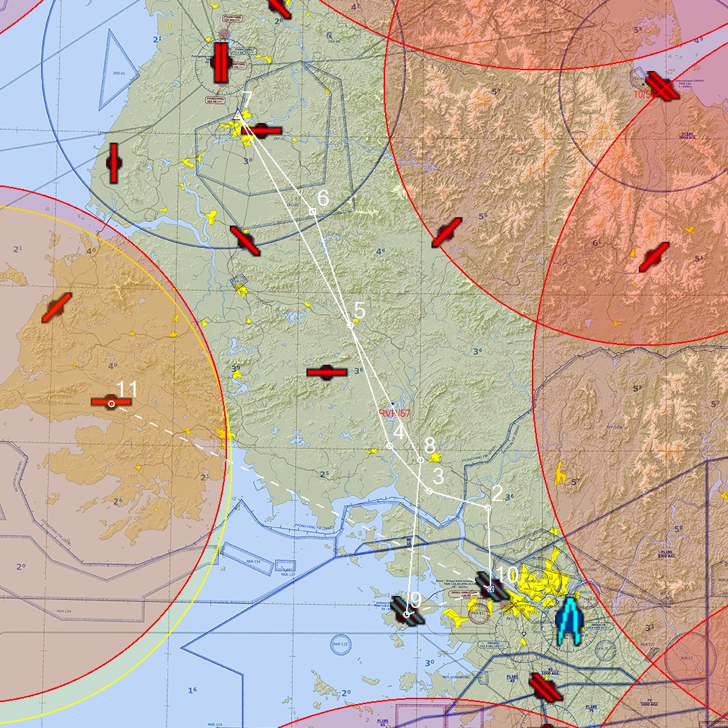Select steerpoint 2 on the flight plan
This screenshot has width=728, height=728.
(488, 507)
